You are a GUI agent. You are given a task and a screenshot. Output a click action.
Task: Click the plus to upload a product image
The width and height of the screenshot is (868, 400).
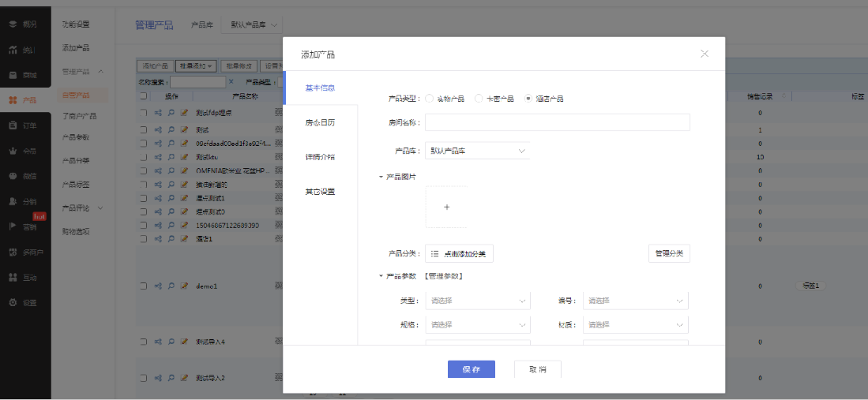(x=447, y=207)
